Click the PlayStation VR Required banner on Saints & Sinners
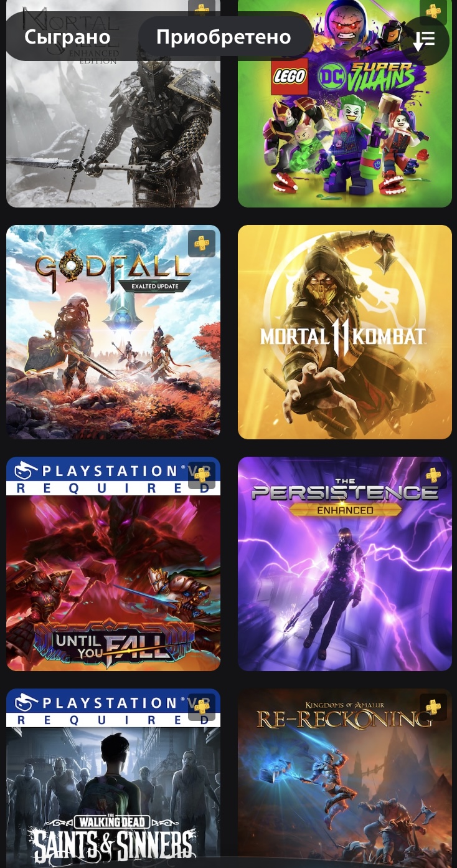457x868 pixels. tap(113, 708)
